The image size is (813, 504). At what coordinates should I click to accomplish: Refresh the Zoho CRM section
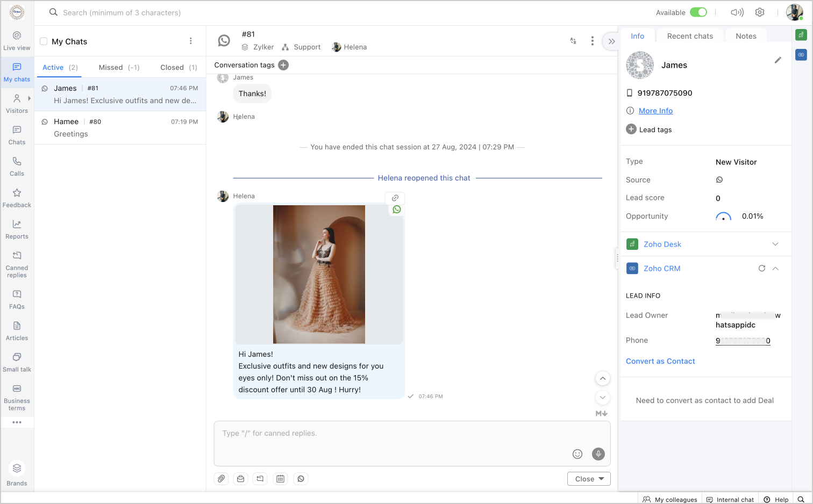(761, 269)
